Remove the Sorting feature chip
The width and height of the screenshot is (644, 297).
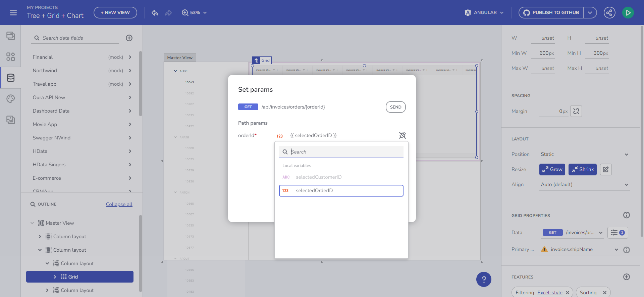click(x=604, y=293)
